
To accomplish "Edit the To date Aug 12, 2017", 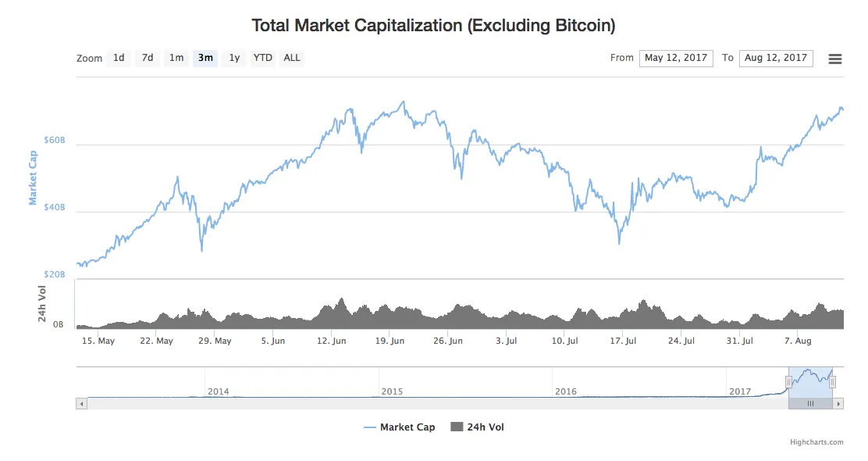I will tap(776, 58).
